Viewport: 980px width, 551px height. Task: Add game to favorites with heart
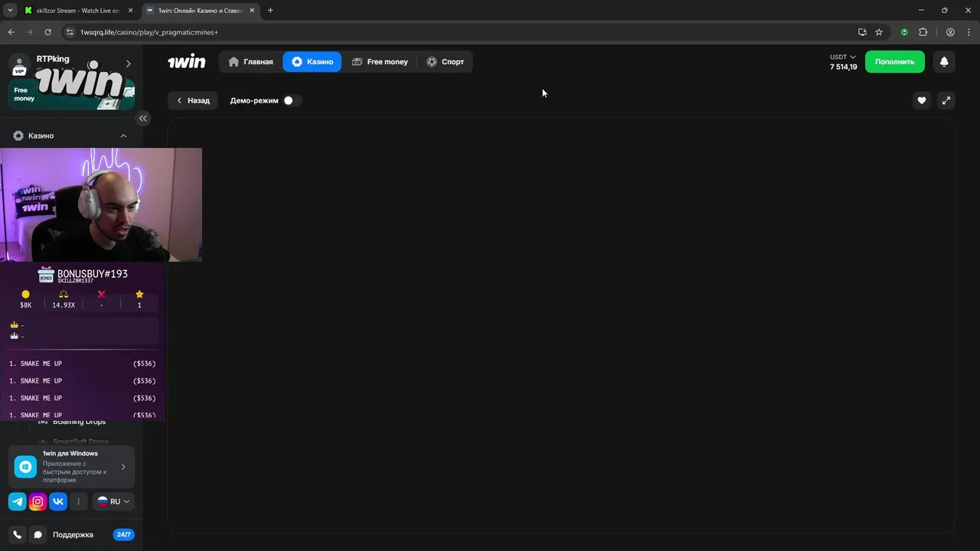tap(922, 100)
